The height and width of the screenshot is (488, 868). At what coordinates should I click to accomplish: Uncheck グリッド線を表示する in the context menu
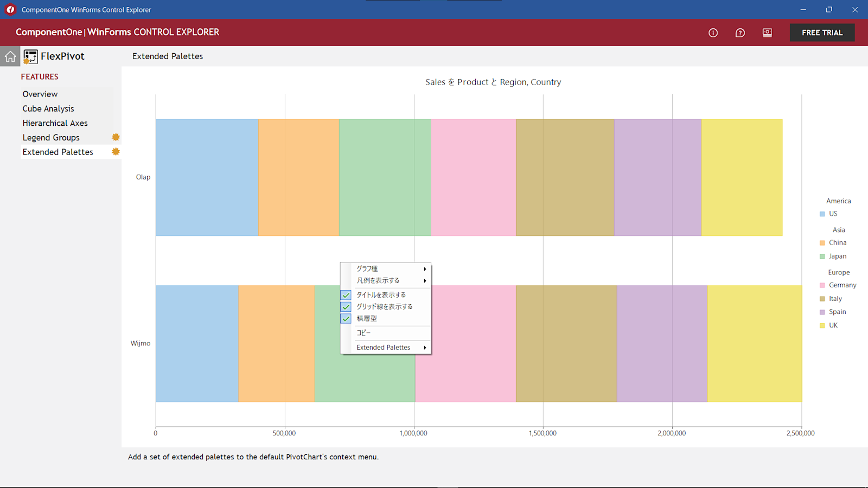(x=386, y=307)
